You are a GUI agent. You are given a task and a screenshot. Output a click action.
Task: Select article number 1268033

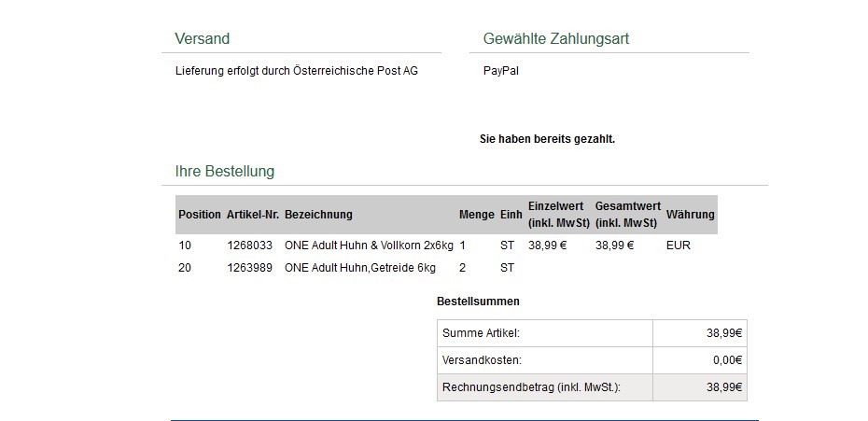(x=249, y=246)
